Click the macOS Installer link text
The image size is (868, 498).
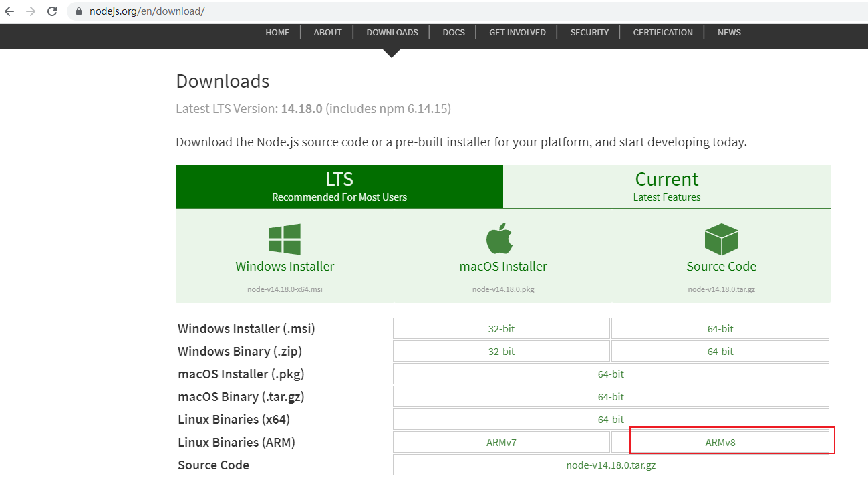point(503,266)
